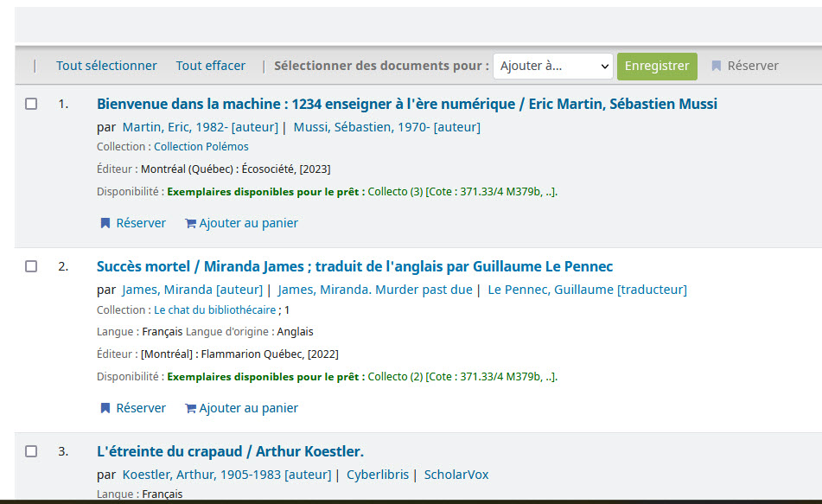Screen dimensions: 822x504
Task: Click the green Enregistrer button
Action: (x=657, y=66)
